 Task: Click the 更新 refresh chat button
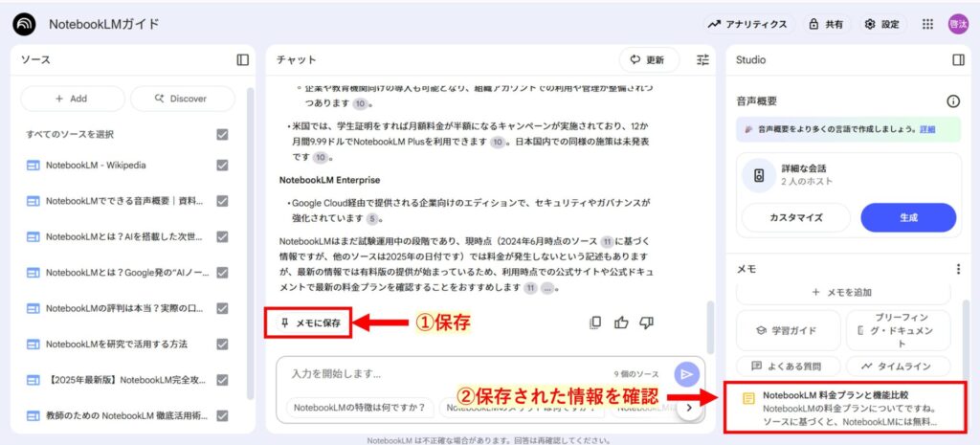[x=649, y=60]
